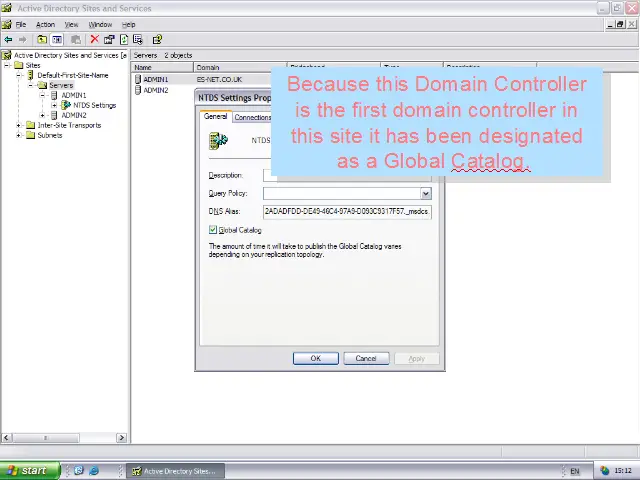Expand the ADMIN2 tree node
The width and height of the screenshot is (640, 480).
[x=42, y=115]
